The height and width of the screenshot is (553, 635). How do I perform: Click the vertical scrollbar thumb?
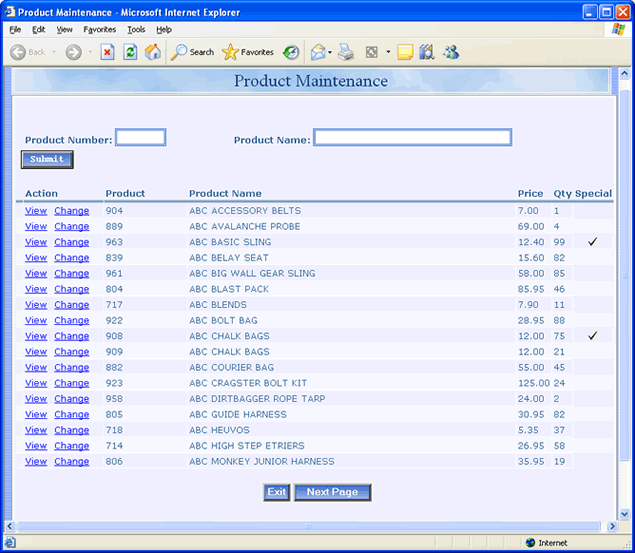pyautogui.click(x=624, y=275)
